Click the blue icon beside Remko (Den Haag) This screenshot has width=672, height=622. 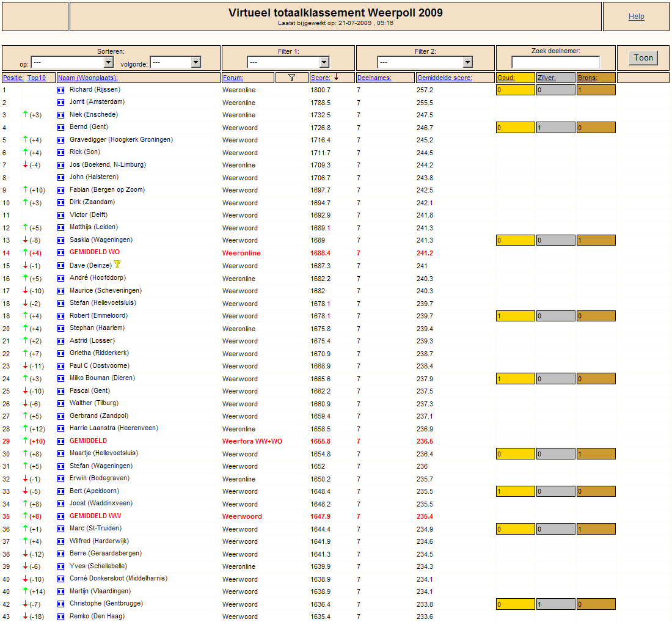60,617
